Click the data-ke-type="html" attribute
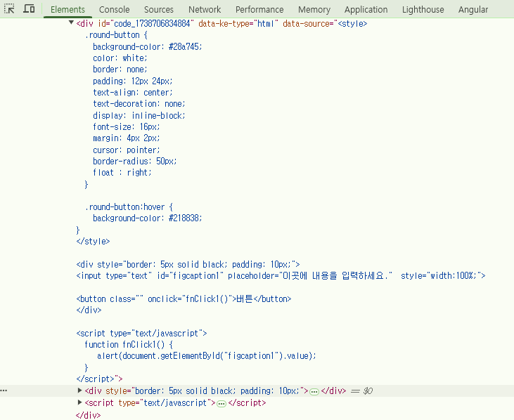 click(238, 24)
